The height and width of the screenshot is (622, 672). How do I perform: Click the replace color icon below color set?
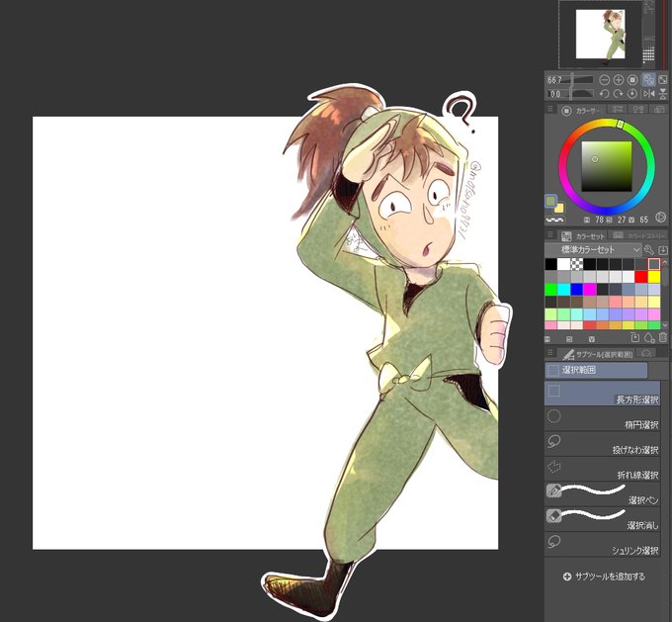point(635,338)
